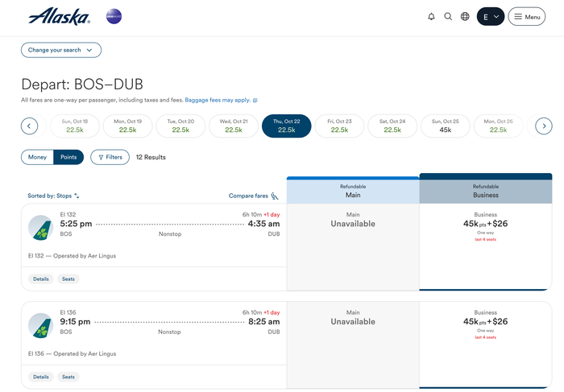
Task: Click the Refundable Main column header
Action: pyautogui.click(x=353, y=191)
